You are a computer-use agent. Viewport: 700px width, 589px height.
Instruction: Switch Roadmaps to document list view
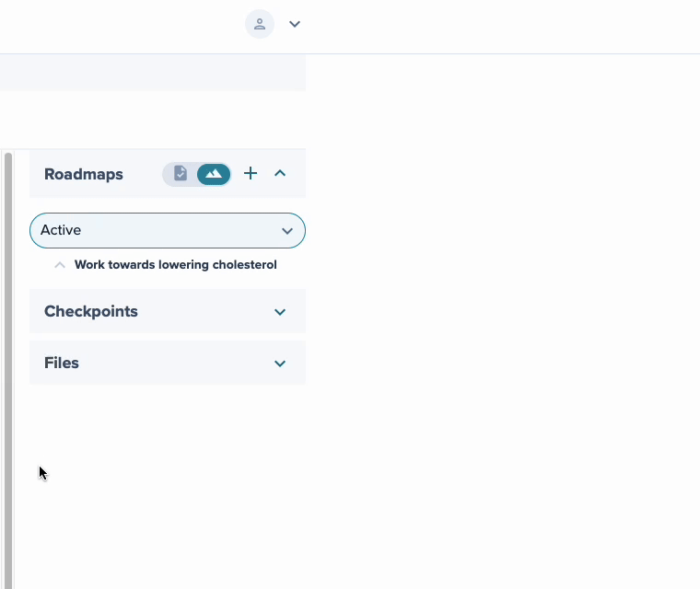181,174
